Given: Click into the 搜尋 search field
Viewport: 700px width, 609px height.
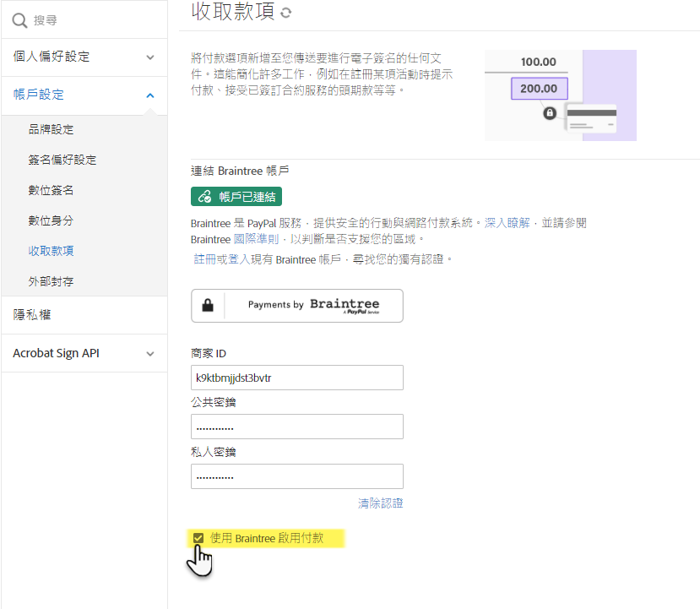Looking at the screenshot, I should [84, 20].
